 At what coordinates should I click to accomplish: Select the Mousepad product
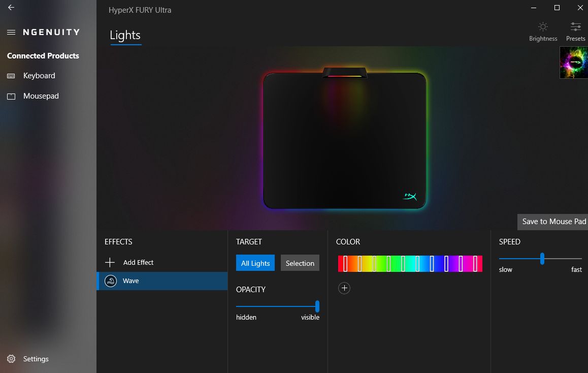41,96
